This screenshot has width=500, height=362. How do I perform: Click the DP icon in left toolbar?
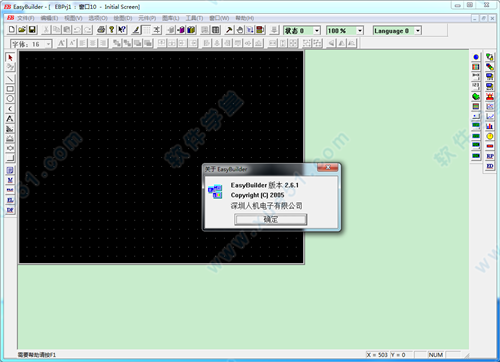(x=10, y=210)
